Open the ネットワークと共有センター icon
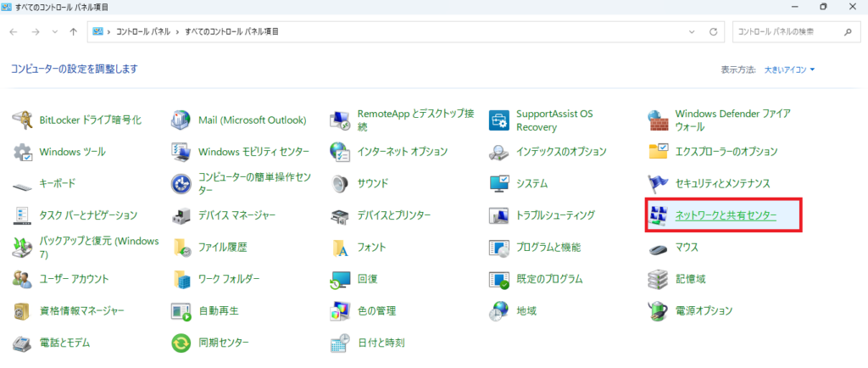This screenshot has width=868, height=368. pyautogui.click(x=658, y=215)
